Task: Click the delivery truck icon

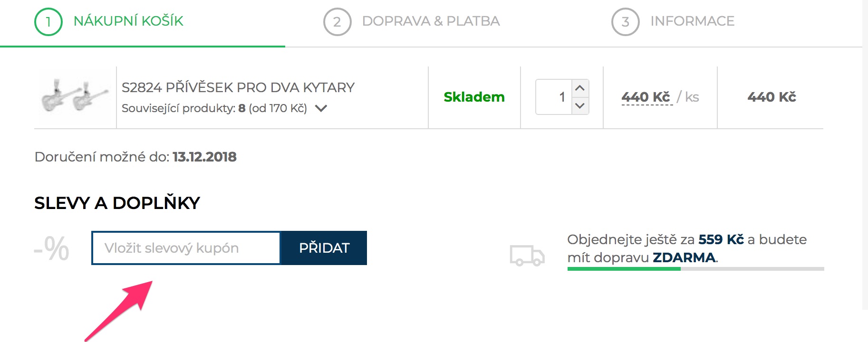Action: 527,256
